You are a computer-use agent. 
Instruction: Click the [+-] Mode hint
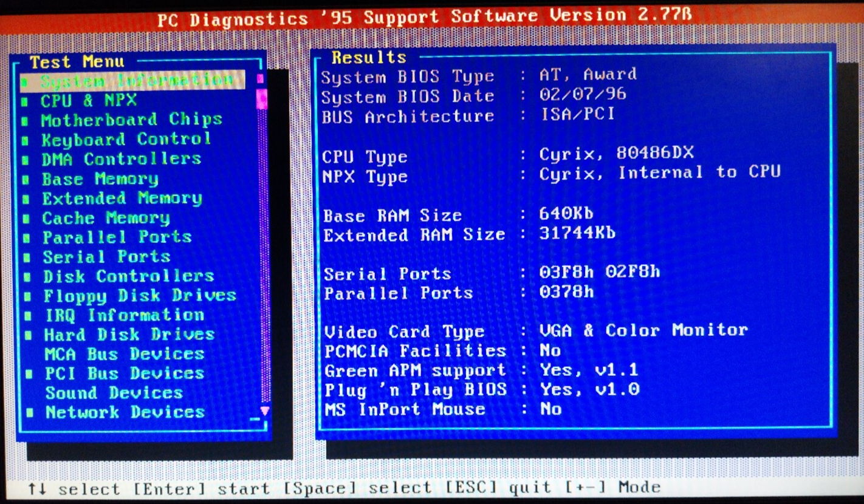point(612,487)
